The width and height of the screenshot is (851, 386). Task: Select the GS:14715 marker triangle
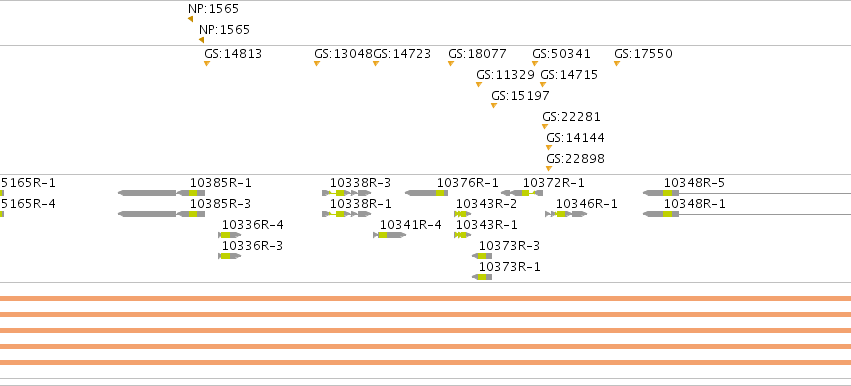[543, 85]
